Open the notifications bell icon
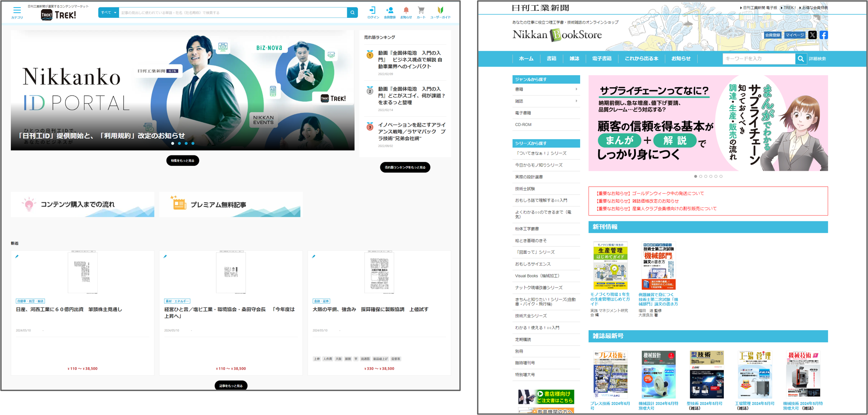The height and width of the screenshot is (415, 868). coord(406,10)
